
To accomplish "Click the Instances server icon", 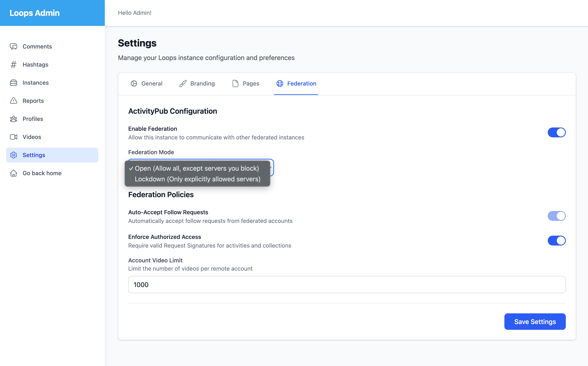I will coord(14,83).
